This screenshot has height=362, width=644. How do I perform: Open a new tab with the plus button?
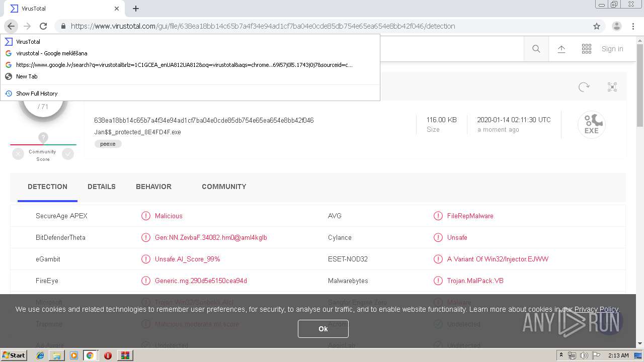click(136, 9)
